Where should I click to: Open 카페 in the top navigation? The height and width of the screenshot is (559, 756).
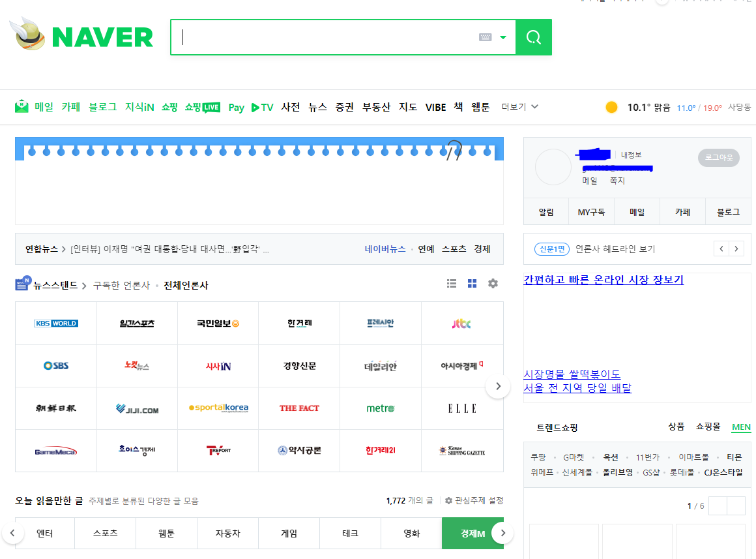point(71,107)
